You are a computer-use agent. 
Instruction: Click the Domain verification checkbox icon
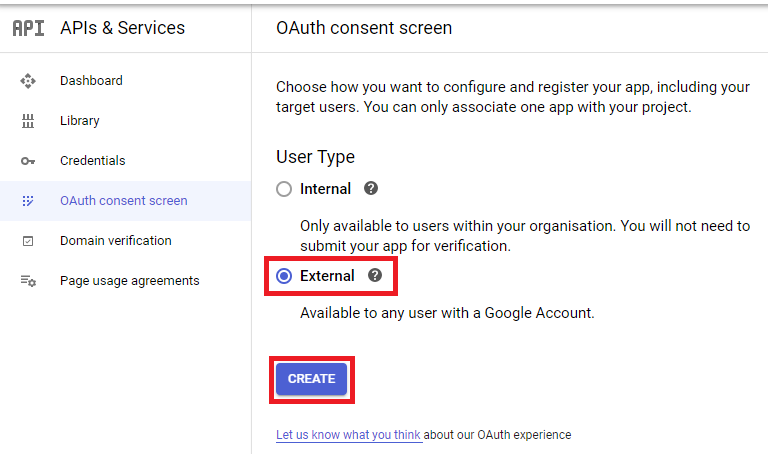click(28, 241)
